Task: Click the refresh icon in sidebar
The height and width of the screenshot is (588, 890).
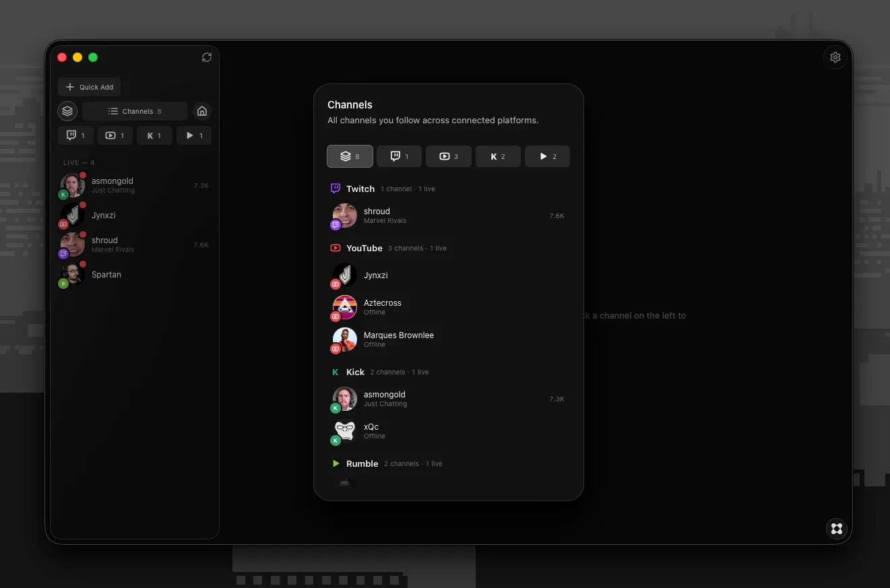Action: [207, 57]
